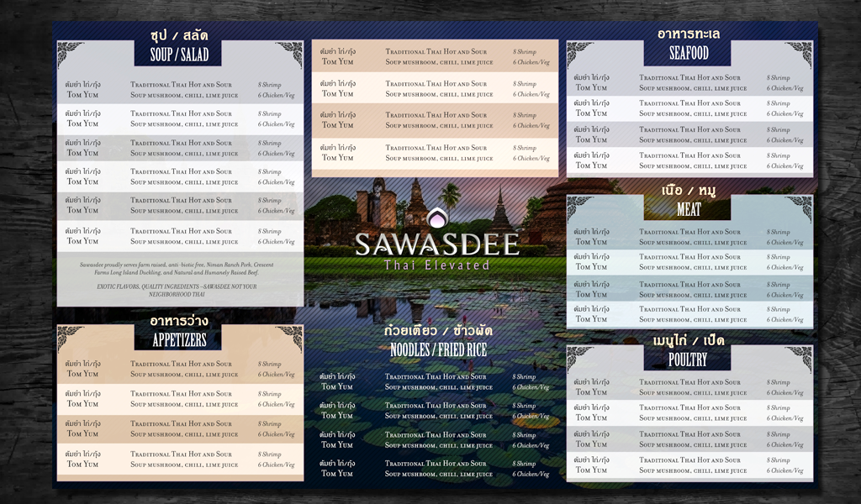Click the top-right corner ornament of Soup/Salad panel

288,55
